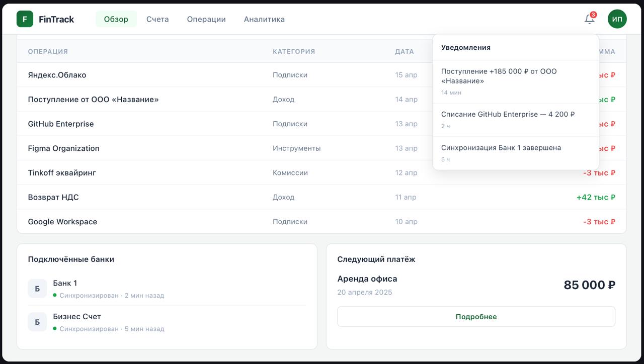Screen dimensions: 644x364
Task: Switch to the Обзор tab
Action: pos(116,19)
